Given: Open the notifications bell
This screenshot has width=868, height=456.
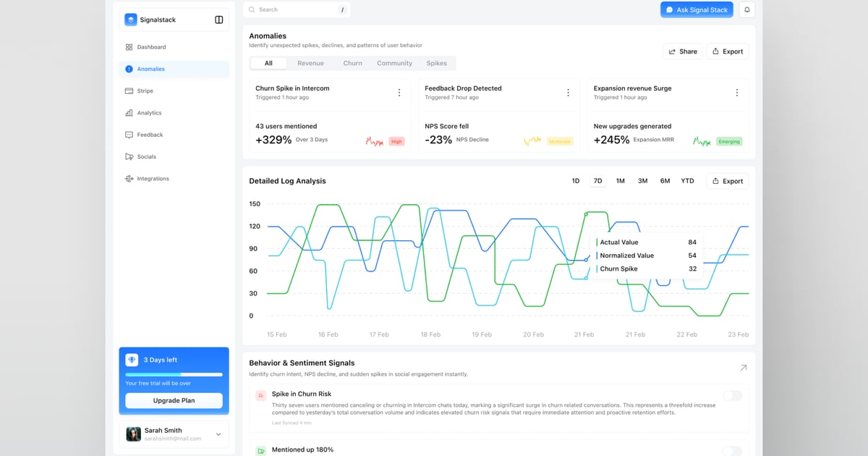Looking at the screenshot, I should tap(747, 9).
